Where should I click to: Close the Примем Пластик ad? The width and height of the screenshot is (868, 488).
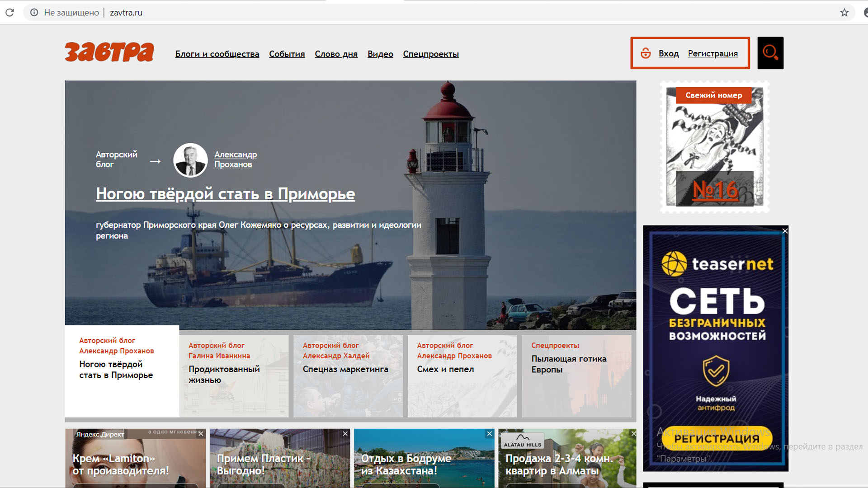[x=345, y=434]
